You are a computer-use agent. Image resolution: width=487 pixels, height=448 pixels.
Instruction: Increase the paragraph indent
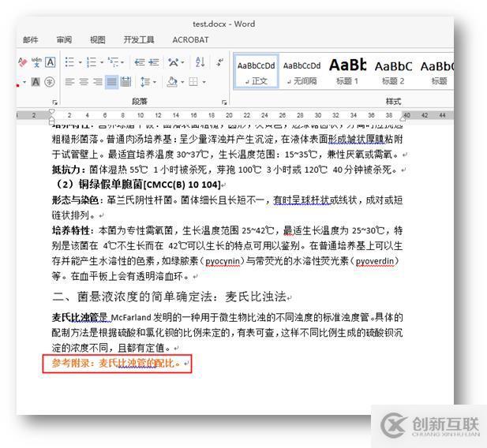[154, 62]
